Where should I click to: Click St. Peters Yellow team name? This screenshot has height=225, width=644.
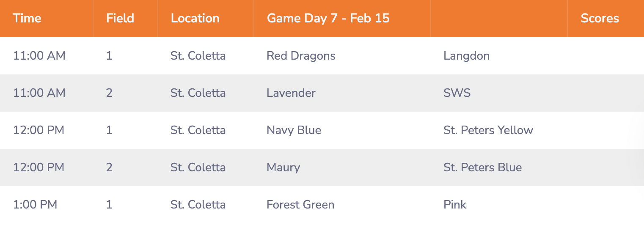point(488,130)
